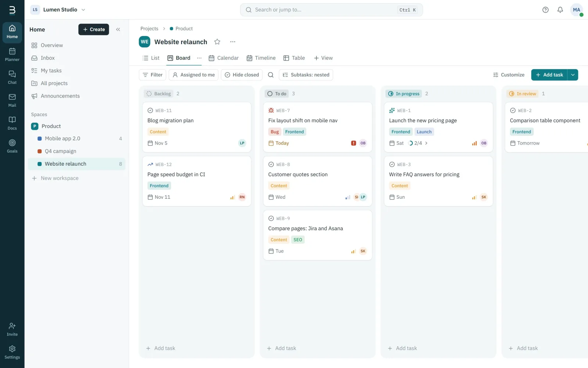The width and height of the screenshot is (588, 368).
Task: Switch to the List view tab
Action: coord(151,58)
